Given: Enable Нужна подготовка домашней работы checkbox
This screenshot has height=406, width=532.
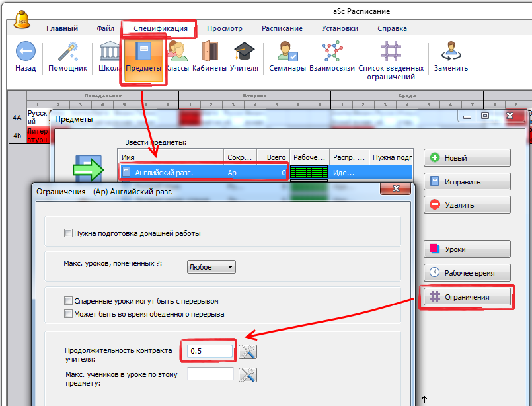Looking at the screenshot, I should tap(69, 233).
